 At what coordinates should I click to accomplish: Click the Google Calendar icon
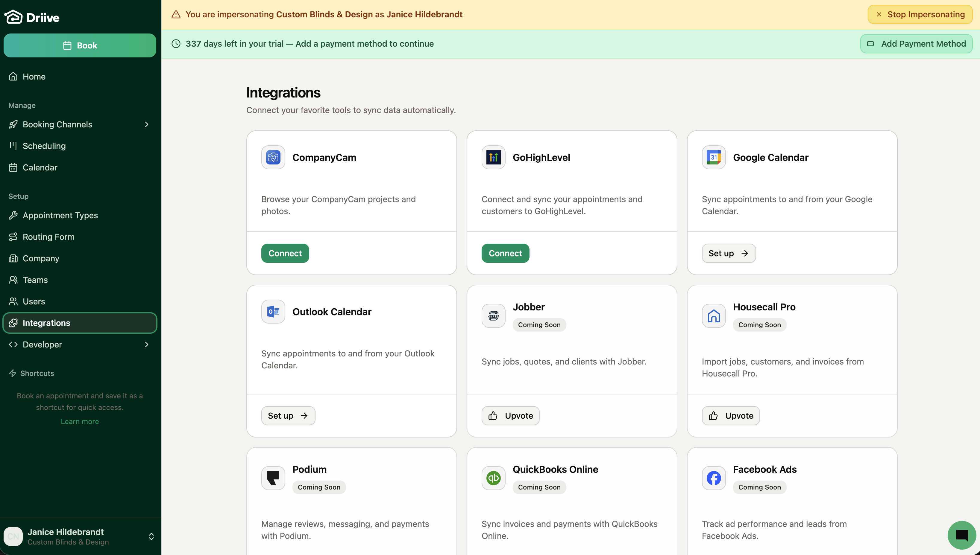tap(713, 157)
